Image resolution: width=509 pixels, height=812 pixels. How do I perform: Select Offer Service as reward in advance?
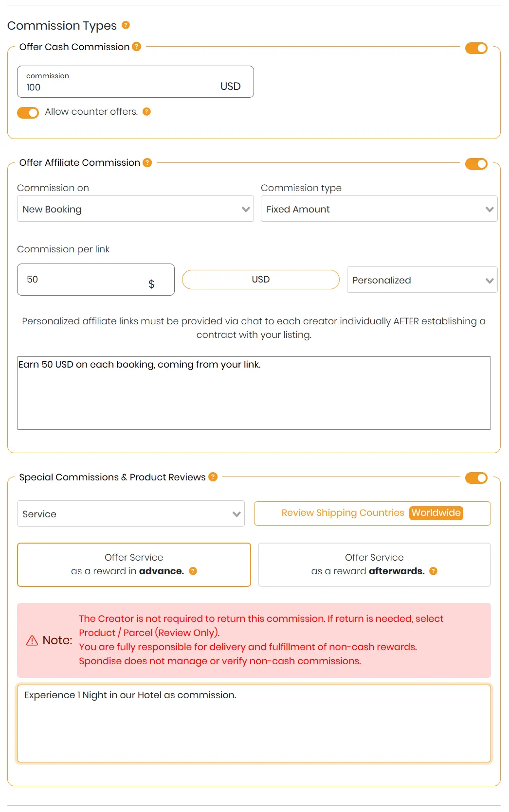coord(134,565)
